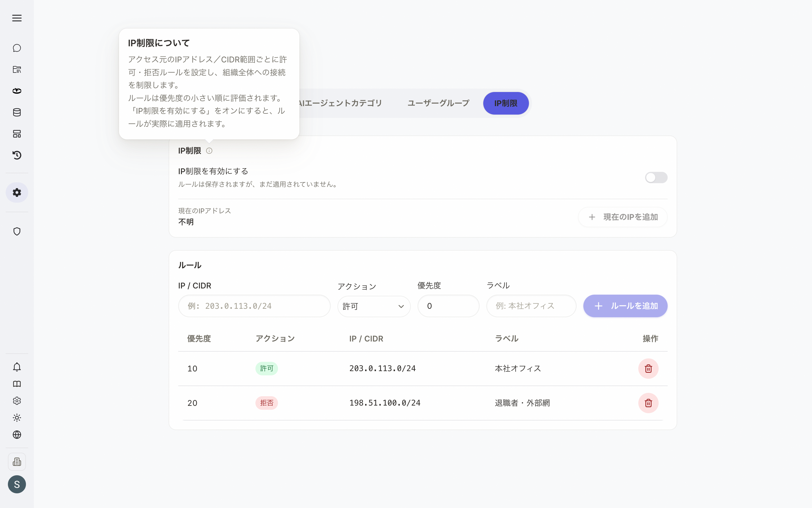Viewport: 812px width, 508px height.
Task: Click the priority value 20 cell
Action: point(192,403)
